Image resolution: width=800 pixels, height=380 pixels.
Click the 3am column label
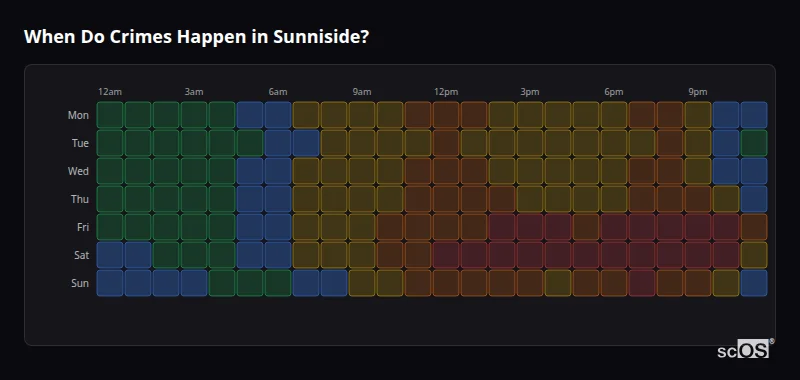[x=194, y=92]
